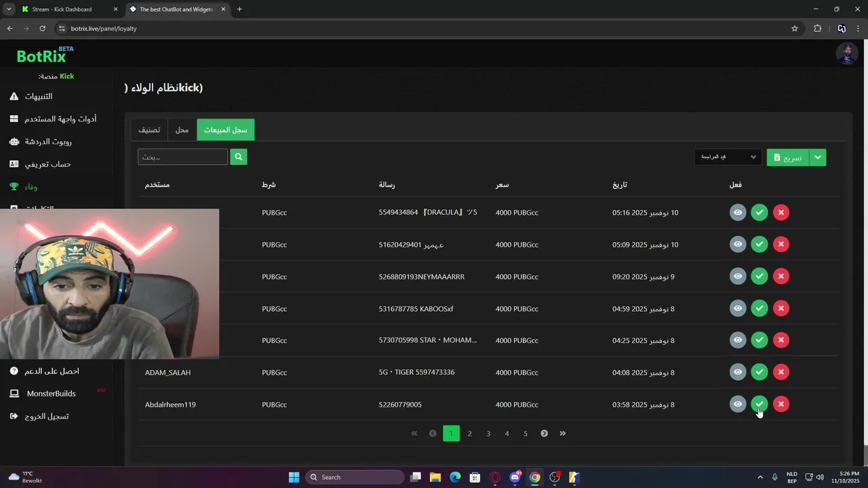The width and height of the screenshot is (868, 488).
Task: Open the Windows Start menu
Action: [294, 477]
